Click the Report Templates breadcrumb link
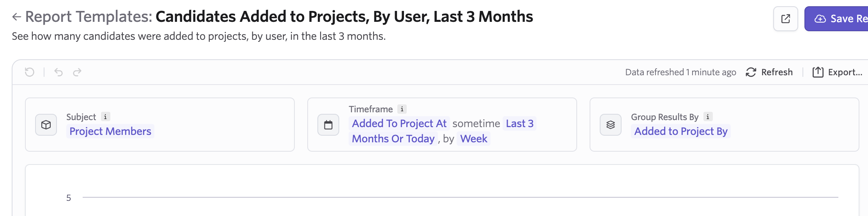The width and height of the screenshot is (868, 216). click(89, 17)
